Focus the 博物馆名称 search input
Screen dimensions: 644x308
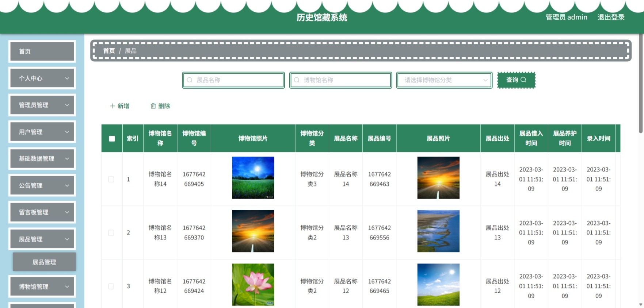click(x=340, y=80)
